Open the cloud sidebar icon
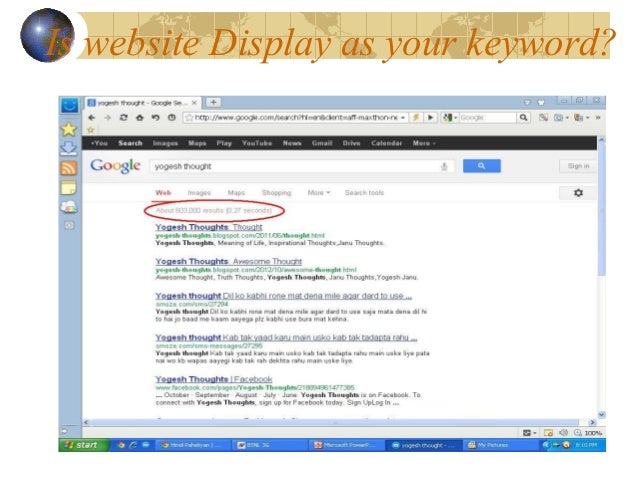Screen dimensions: 638x479 (69, 207)
